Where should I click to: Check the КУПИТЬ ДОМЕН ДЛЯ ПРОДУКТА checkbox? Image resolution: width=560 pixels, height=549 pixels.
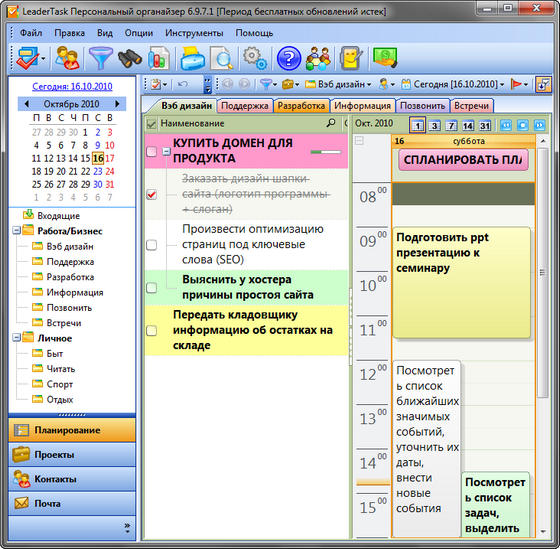point(151,151)
